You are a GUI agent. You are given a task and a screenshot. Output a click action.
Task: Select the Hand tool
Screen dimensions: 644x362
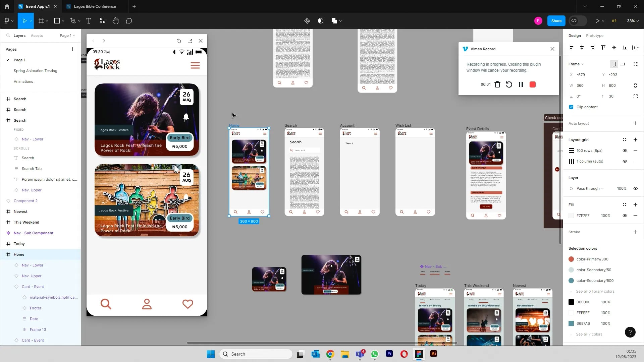pyautogui.click(x=115, y=21)
